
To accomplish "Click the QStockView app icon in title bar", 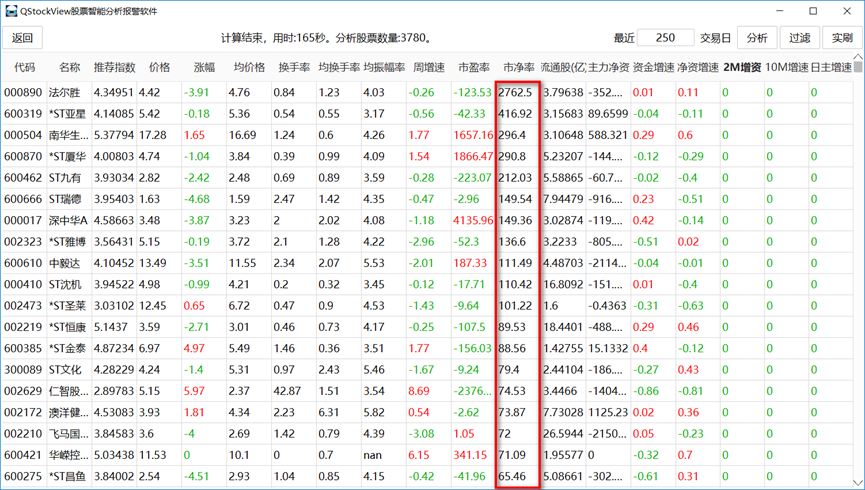I will click(x=11, y=11).
